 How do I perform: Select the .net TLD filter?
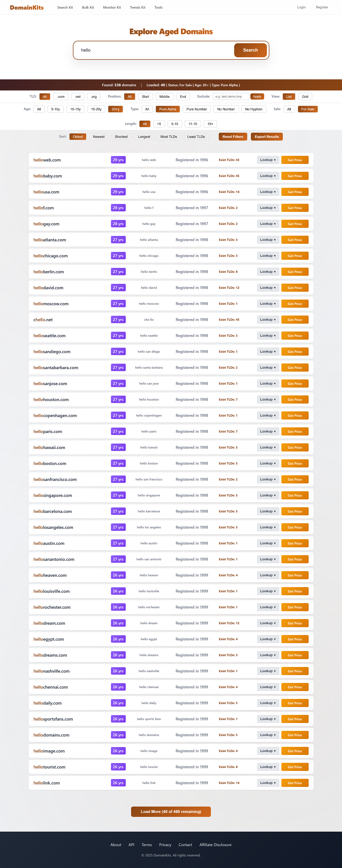click(x=77, y=96)
